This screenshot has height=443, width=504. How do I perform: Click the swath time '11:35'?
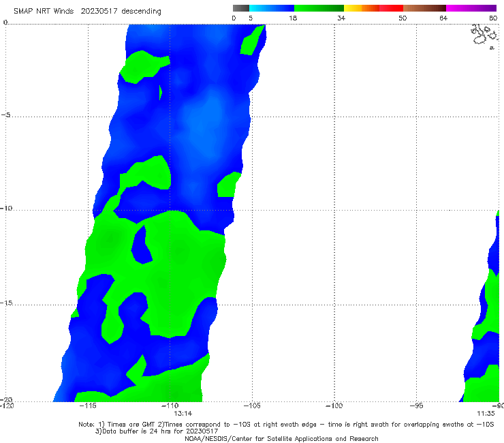coord(486,414)
